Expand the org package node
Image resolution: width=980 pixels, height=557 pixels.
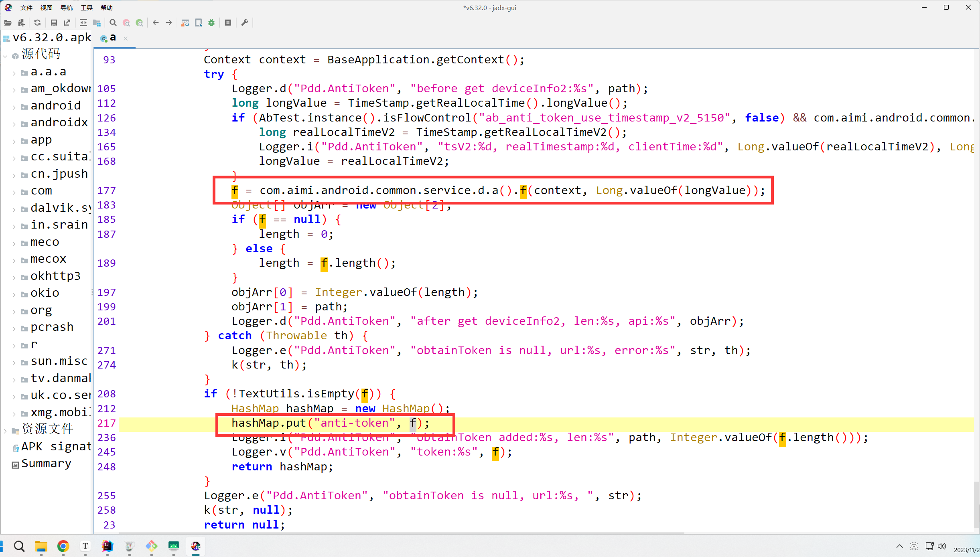pyautogui.click(x=14, y=311)
